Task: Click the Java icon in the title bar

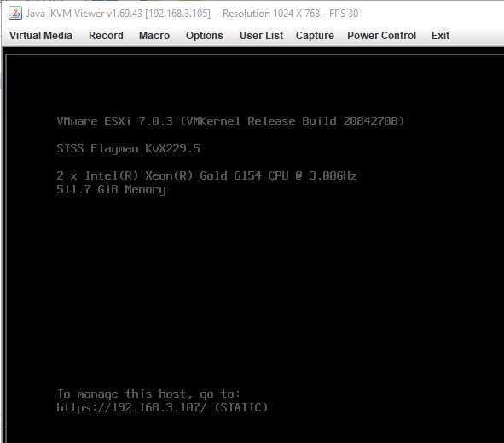Action: (x=15, y=14)
